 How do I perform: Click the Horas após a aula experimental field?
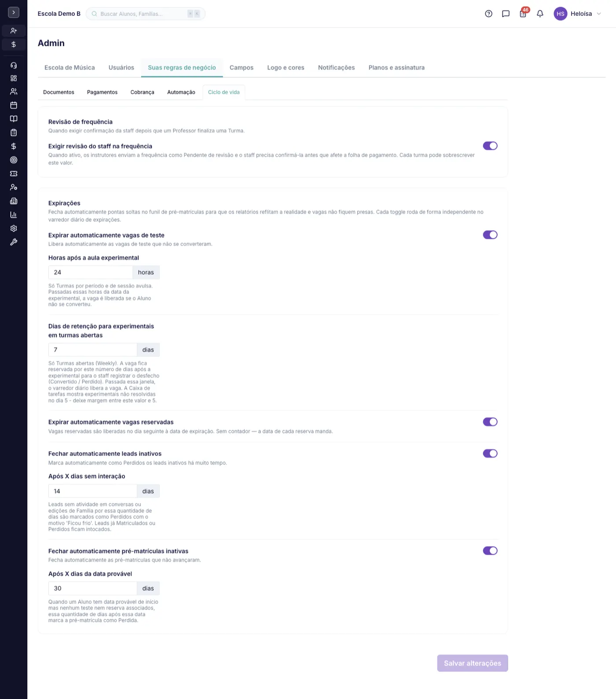pos(91,272)
